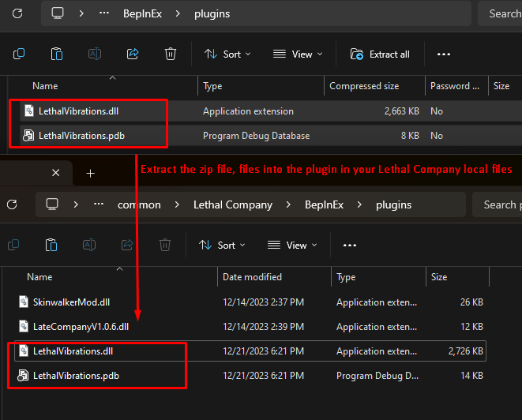The image size is (522, 420).
Task: Click Delete icon in bottom window toolbar
Action: [x=165, y=245]
